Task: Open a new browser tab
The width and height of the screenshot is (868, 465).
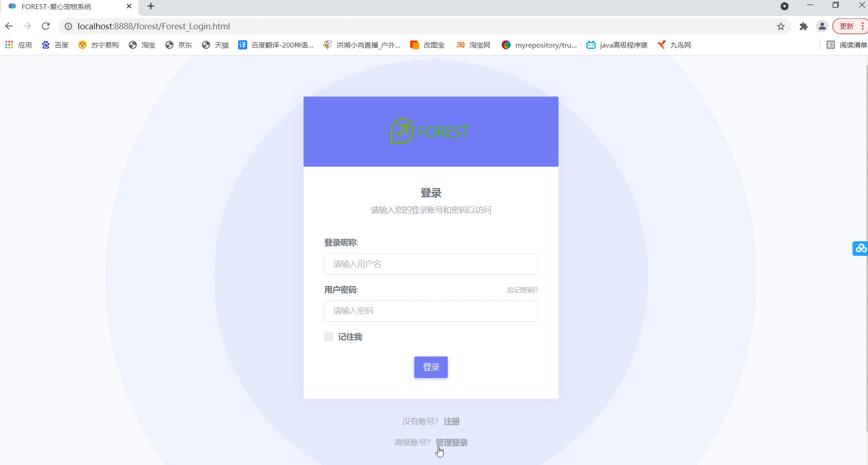Action: tap(151, 6)
